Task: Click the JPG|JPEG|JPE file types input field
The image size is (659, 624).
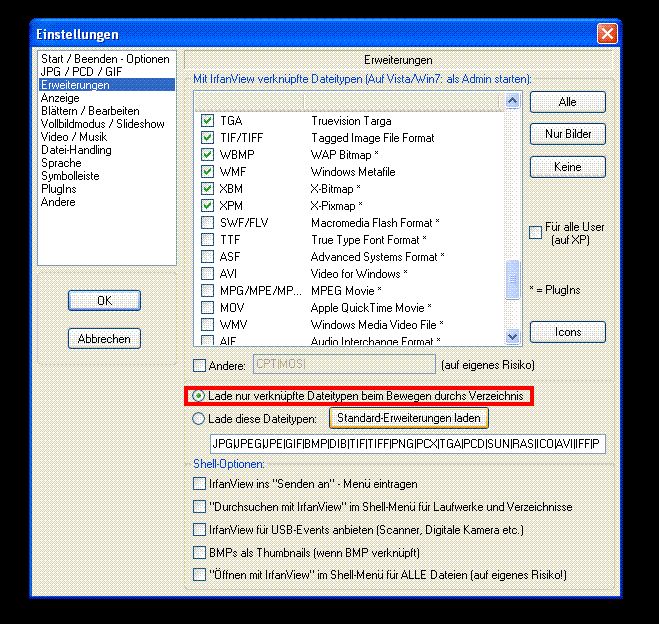Action: [408, 444]
